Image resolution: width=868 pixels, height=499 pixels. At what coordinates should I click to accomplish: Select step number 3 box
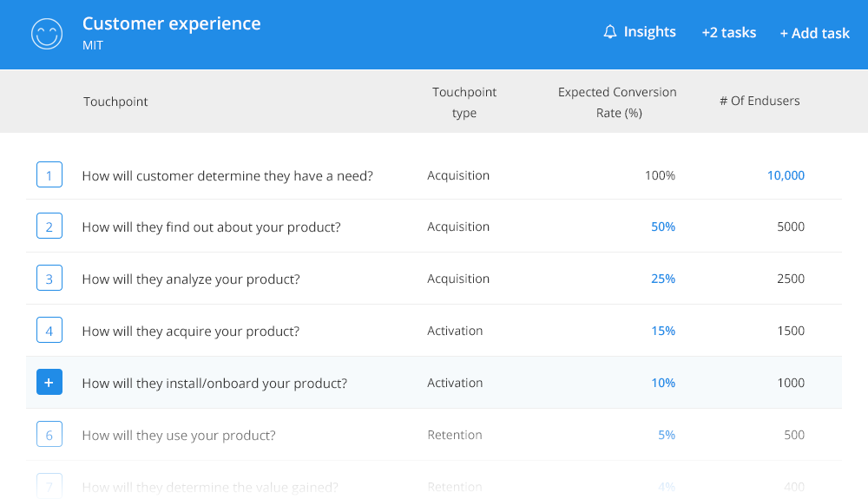pos(49,279)
